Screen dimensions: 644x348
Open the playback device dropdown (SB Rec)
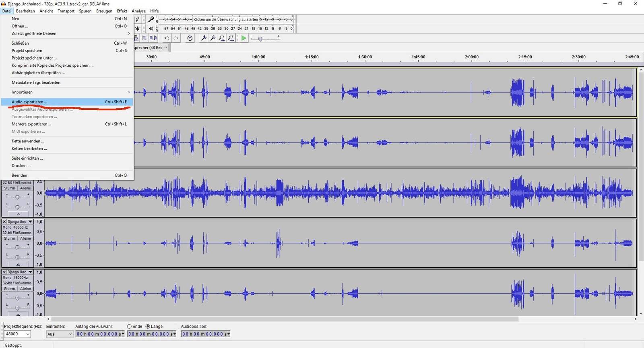[x=151, y=47]
